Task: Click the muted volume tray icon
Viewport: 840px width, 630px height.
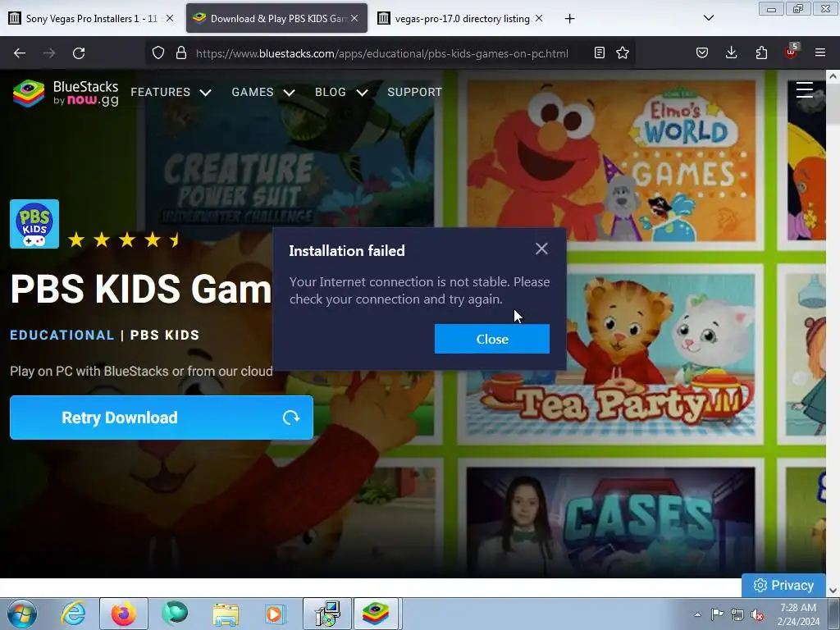Action: point(757,614)
